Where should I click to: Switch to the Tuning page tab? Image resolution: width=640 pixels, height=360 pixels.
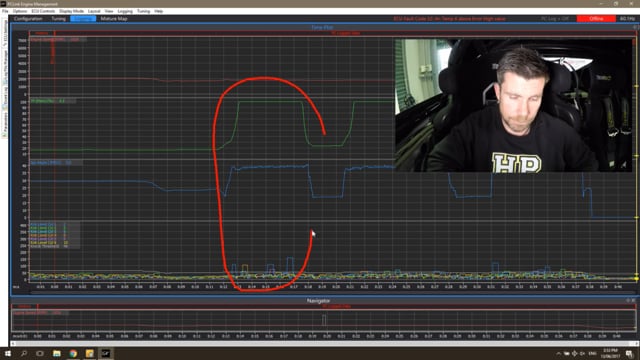[x=58, y=19]
